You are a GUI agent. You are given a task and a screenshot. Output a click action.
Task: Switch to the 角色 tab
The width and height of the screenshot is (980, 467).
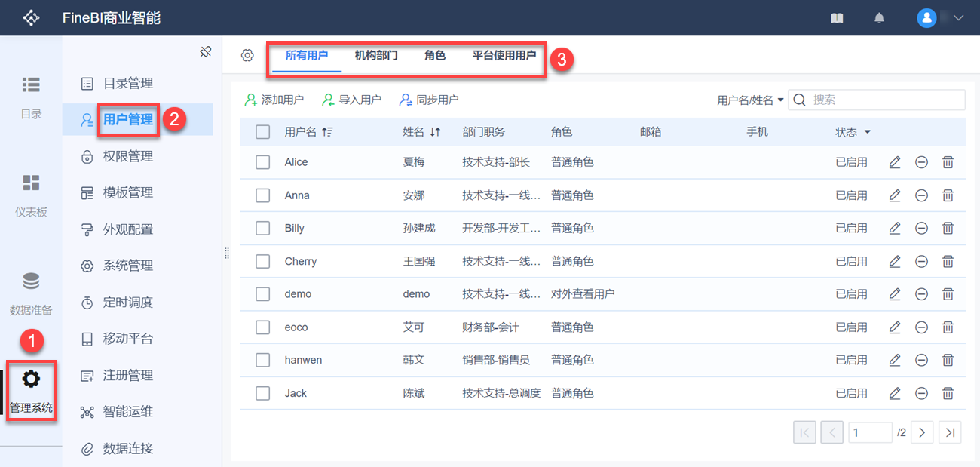(435, 55)
